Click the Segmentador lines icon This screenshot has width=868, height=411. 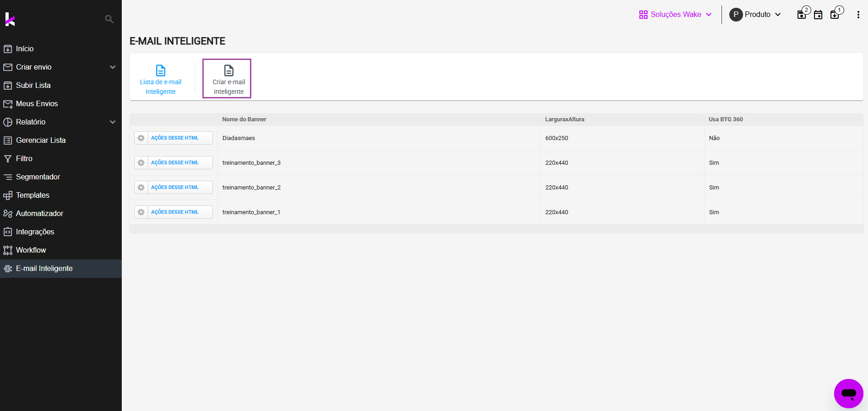[x=8, y=177]
